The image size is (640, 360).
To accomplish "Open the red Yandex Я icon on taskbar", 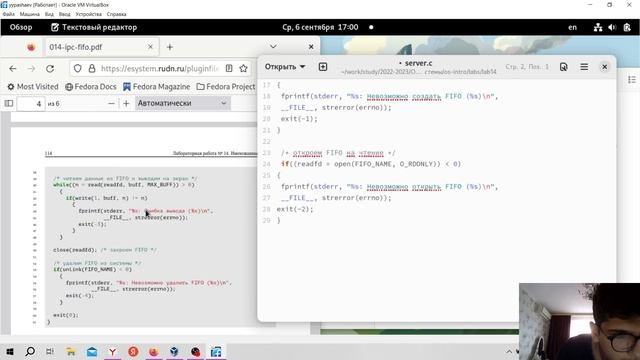I will (x=133, y=351).
